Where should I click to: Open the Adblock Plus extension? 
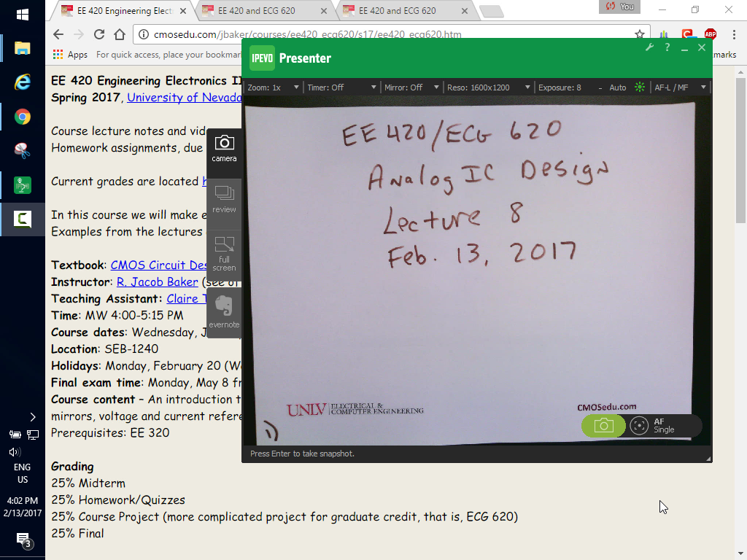click(711, 34)
